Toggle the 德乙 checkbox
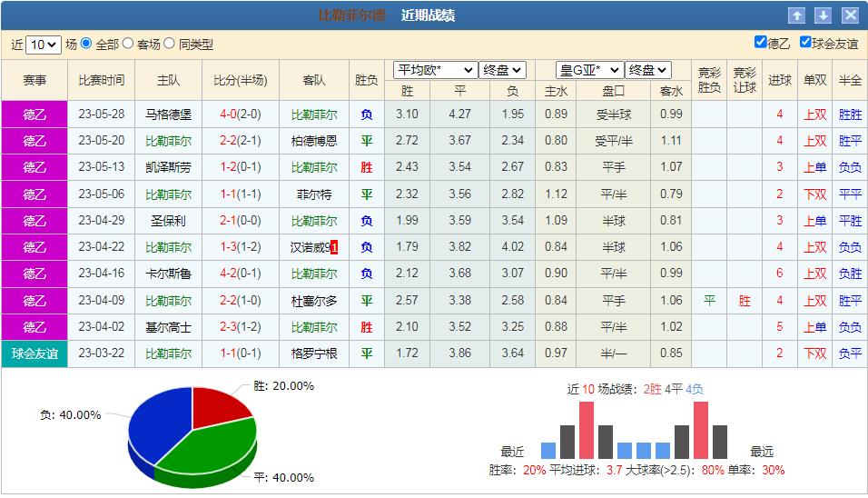Screen dimensions: 868x498 (x=761, y=42)
